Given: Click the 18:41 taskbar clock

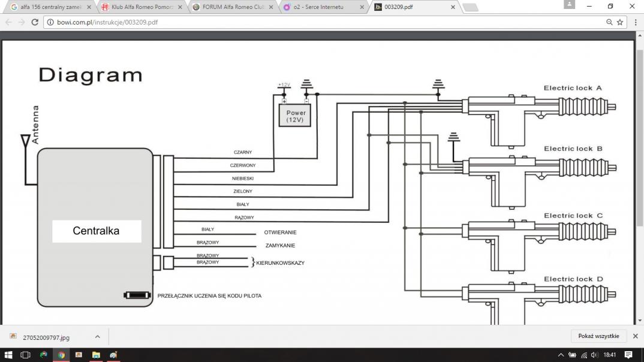Looking at the screenshot, I should (610, 355).
